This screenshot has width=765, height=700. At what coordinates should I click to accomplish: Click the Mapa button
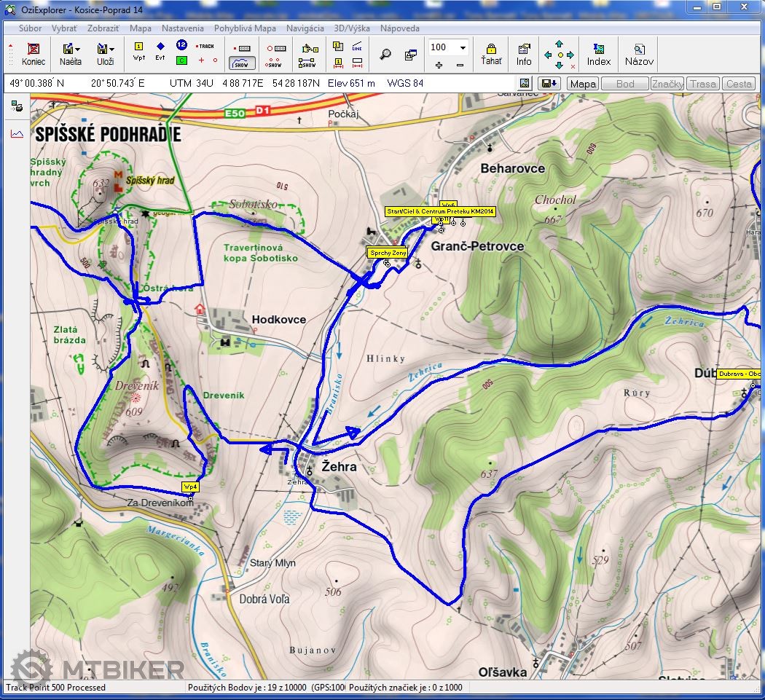pos(583,84)
